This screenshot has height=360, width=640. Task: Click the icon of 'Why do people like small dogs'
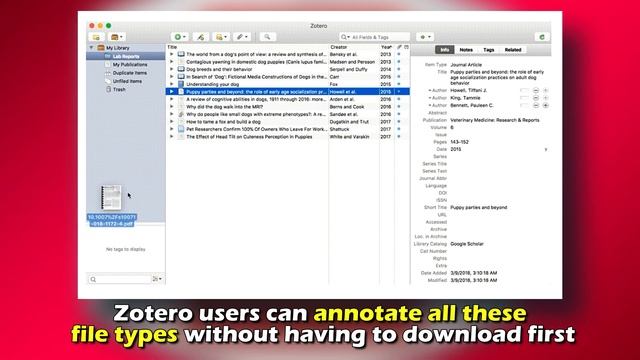click(181, 114)
